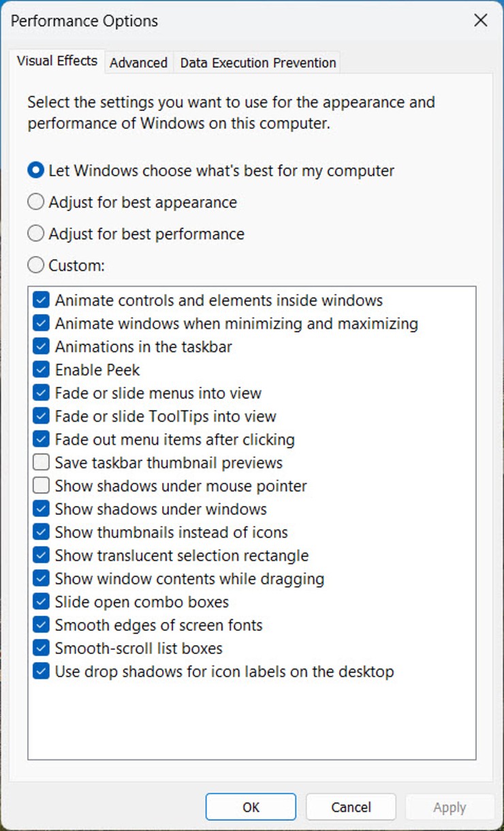
Task: Select 'Let Windows choose what's best' radio button
Action: point(36,170)
